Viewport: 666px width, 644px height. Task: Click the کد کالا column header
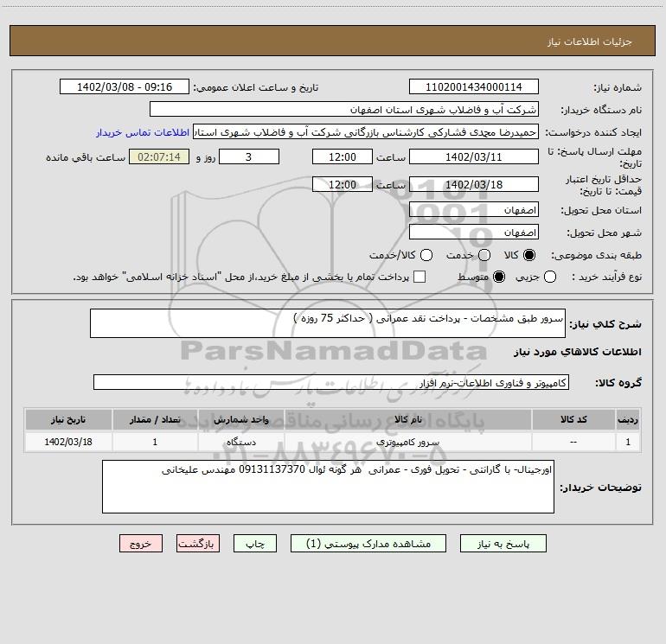pos(573,419)
